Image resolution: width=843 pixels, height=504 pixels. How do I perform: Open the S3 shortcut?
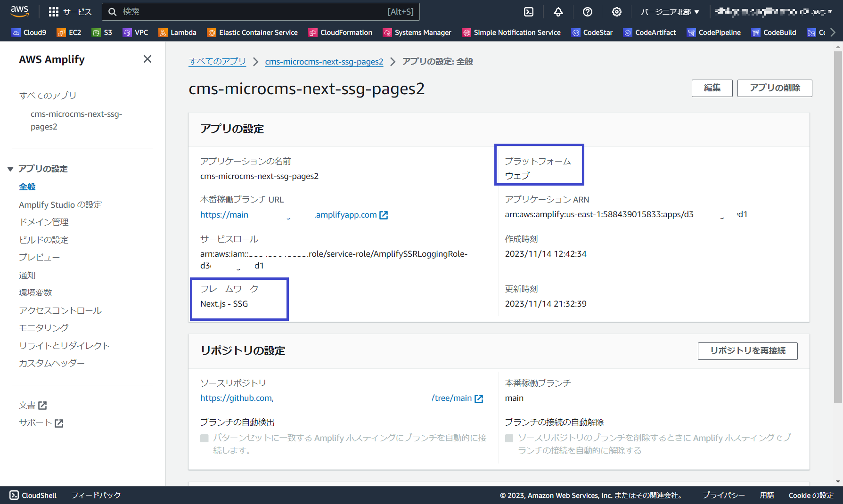[102, 33]
